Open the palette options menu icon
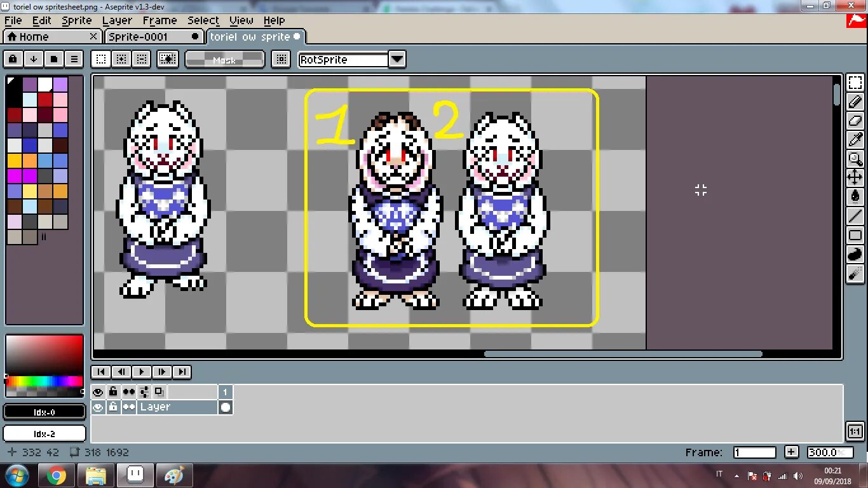The width and height of the screenshot is (868, 488). pyautogui.click(x=74, y=59)
